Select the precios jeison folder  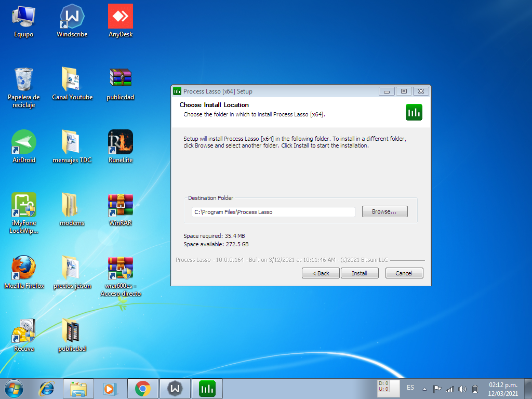point(72,272)
